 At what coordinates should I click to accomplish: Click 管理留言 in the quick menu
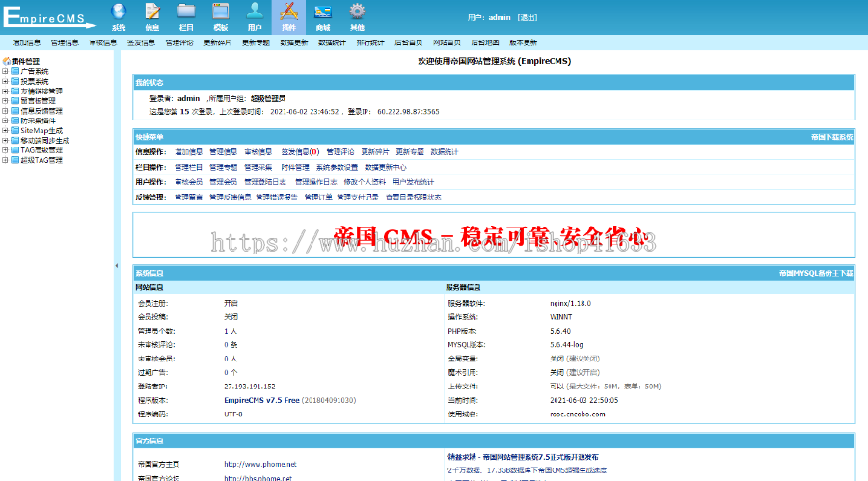[x=189, y=197]
